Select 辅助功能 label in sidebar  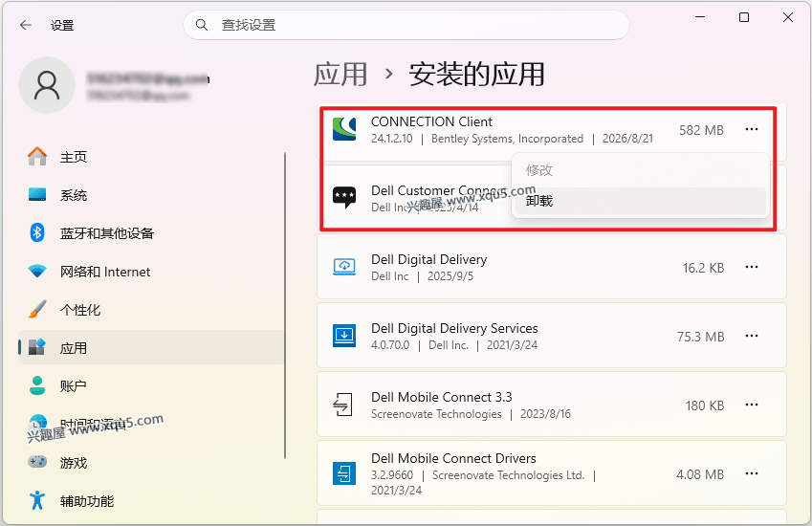(x=87, y=500)
